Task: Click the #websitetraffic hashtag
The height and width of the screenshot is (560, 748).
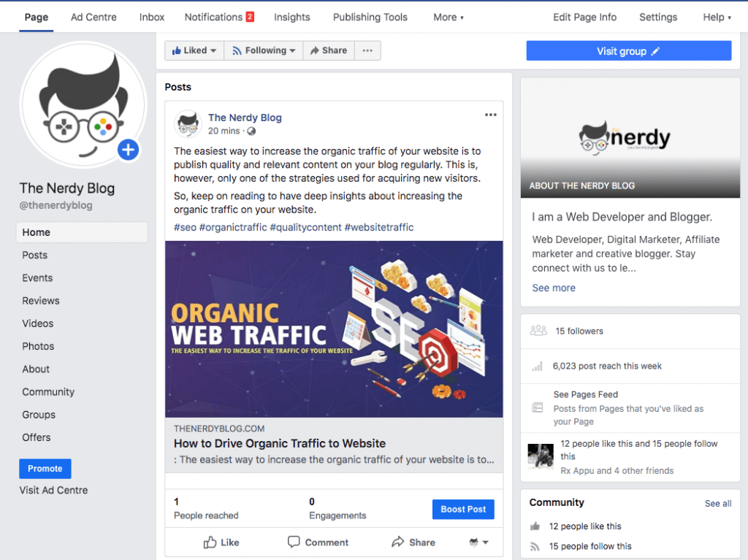Action: tap(379, 228)
